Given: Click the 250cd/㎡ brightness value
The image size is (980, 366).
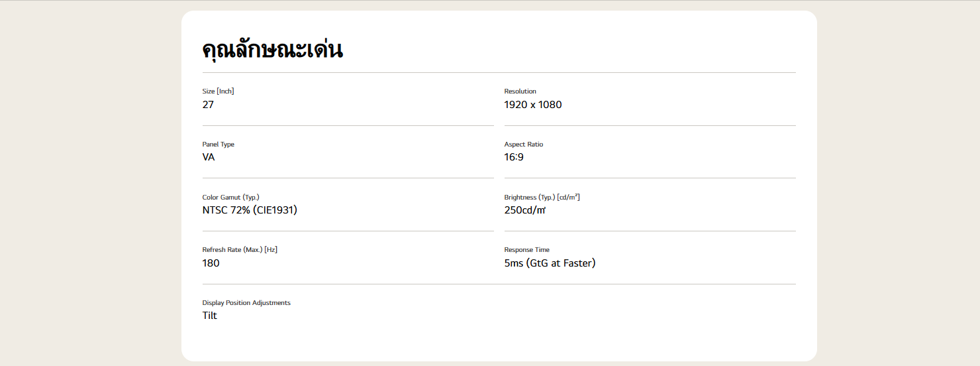Looking at the screenshot, I should (524, 210).
